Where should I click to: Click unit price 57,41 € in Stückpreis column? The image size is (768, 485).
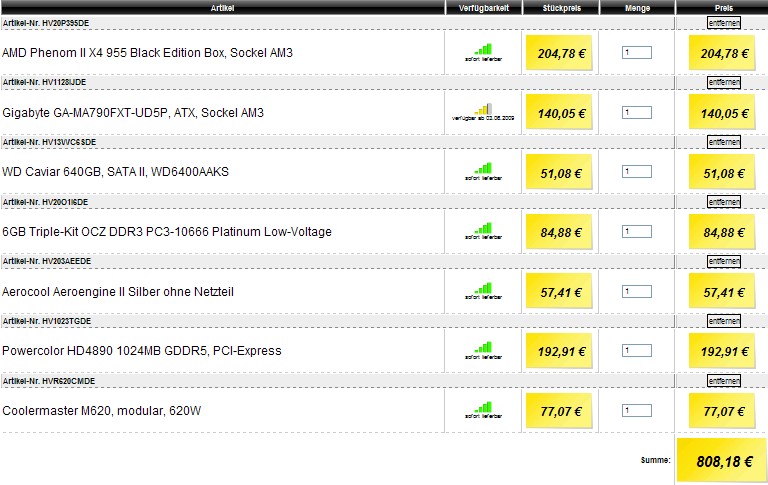[x=559, y=292]
